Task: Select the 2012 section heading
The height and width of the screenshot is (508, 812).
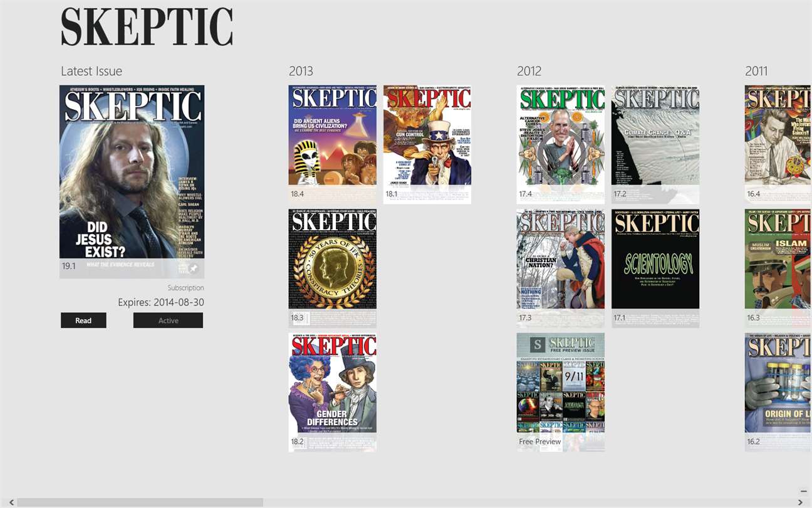Action: 529,71
